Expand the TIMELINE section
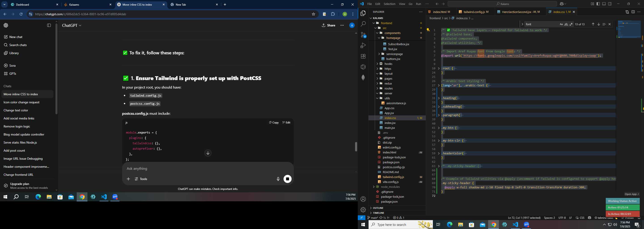The image size is (644, 229). click(x=378, y=213)
